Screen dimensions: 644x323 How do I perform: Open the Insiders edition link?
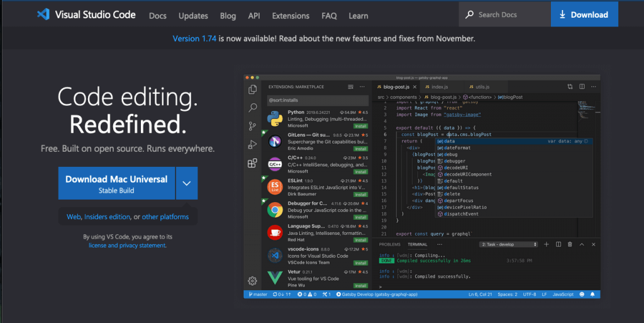point(107,217)
